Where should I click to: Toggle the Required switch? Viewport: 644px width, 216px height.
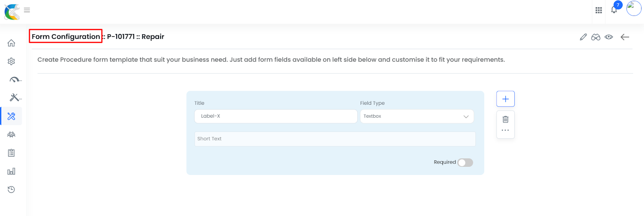(x=465, y=162)
